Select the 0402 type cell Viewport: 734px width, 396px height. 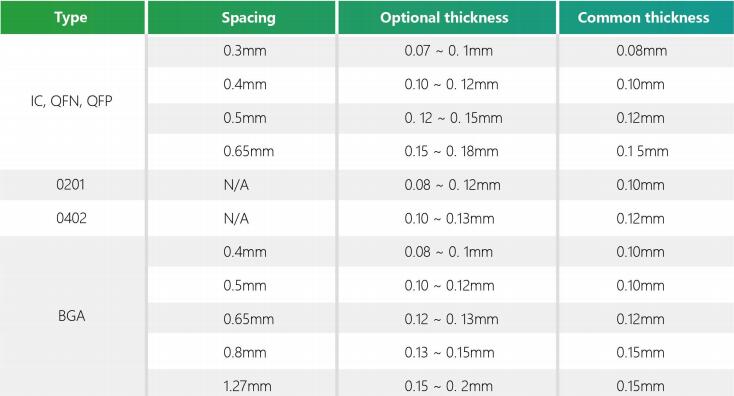pos(72,219)
